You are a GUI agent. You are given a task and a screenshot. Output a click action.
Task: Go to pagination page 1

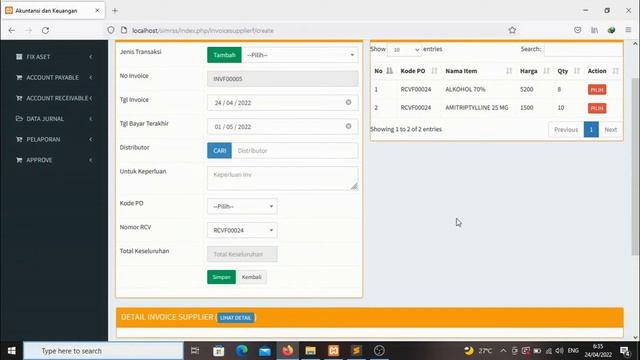click(x=591, y=129)
